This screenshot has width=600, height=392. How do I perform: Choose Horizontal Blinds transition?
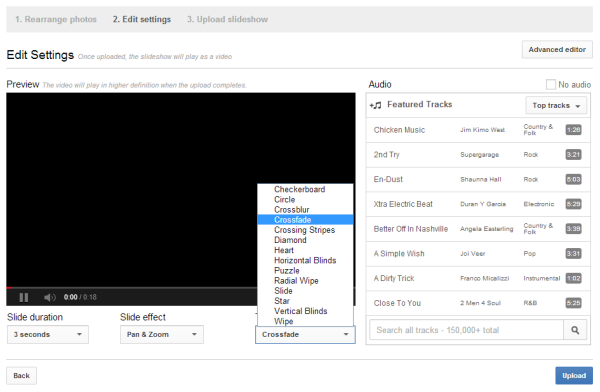305,260
